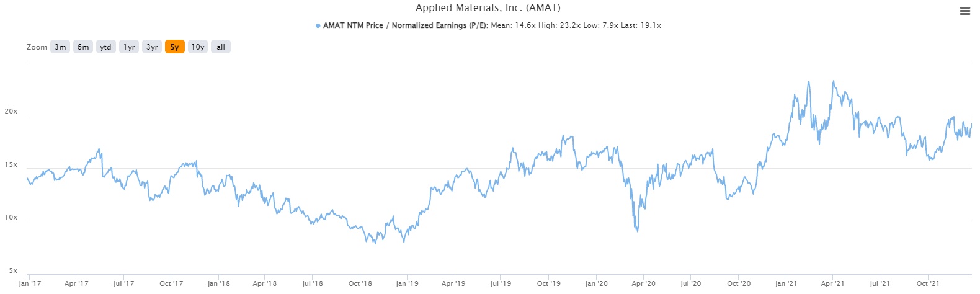Click the Zoom label beside range buttons
Image resolution: width=980 pixels, height=294 pixels.
coord(37,47)
